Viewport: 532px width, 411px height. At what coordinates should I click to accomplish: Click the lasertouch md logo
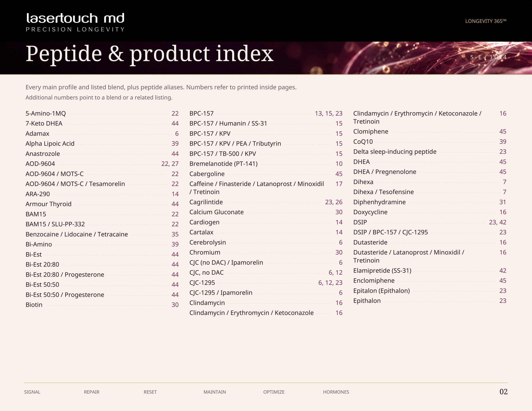coord(75,22)
